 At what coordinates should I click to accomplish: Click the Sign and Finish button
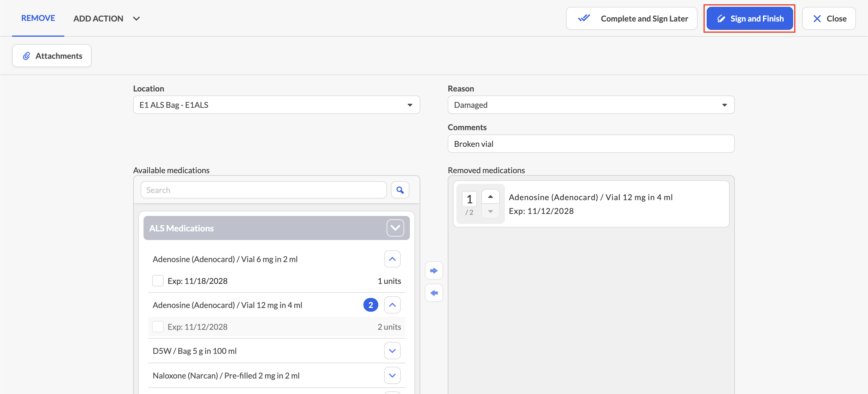tap(749, 19)
